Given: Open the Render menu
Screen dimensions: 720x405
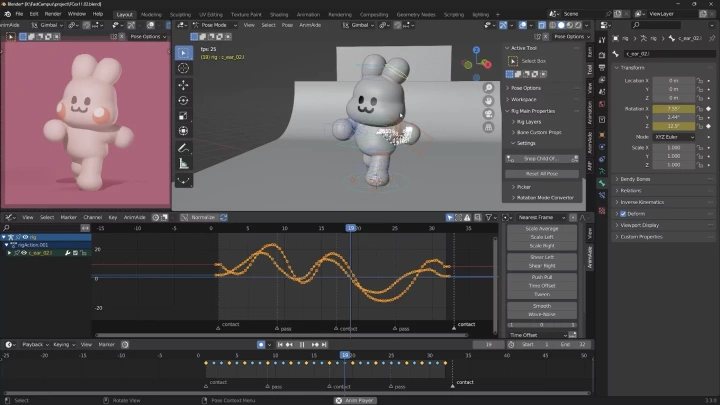Looking at the screenshot, I should click(x=53, y=14).
